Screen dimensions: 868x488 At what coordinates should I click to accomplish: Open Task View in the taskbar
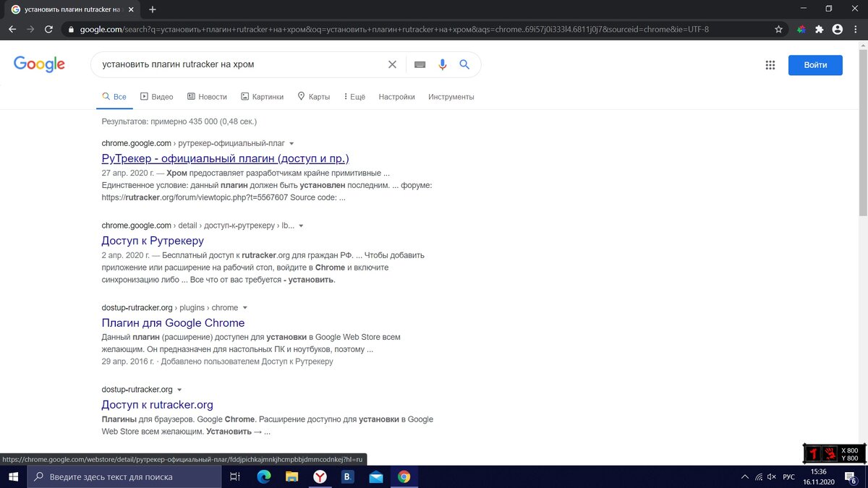pyautogui.click(x=234, y=476)
